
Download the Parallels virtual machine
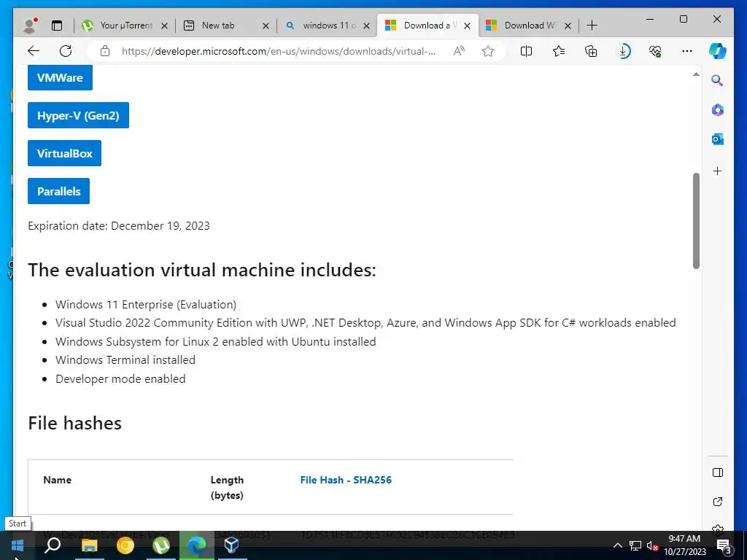58,191
